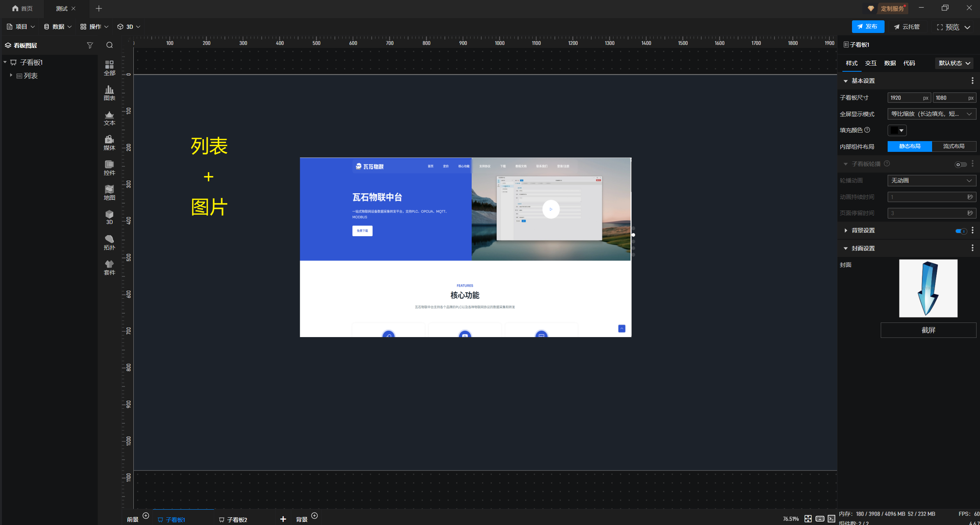The height and width of the screenshot is (525, 980).
Task: Open the 数据 menu in toolbar
Action: pyautogui.click(x=58, y=26)
